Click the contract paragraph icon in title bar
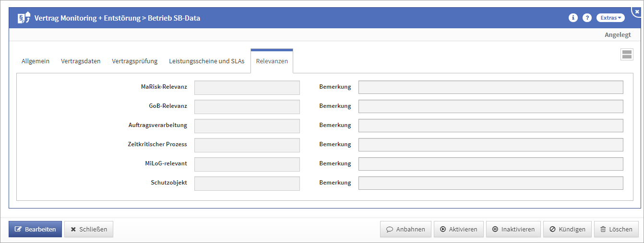The image size is (644, 243). (24, 18)
